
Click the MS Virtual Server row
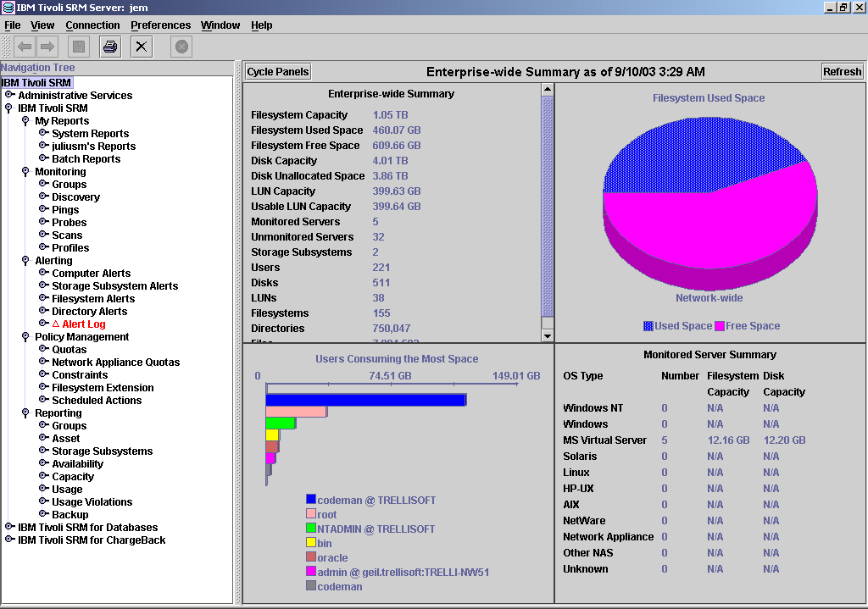tap(684, 440)
